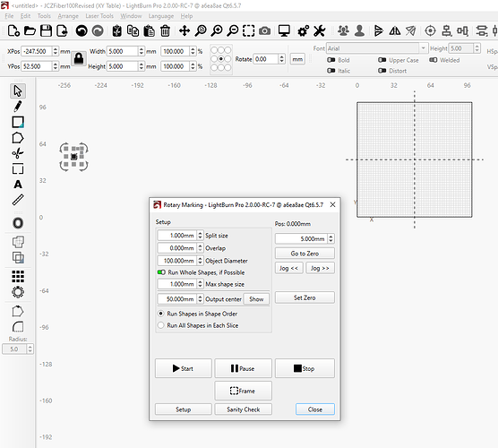The width and height of the screenshot is (498, 448).
Task: Click the Frame button in Rotary dialog
Action: (x=244, y=391)
